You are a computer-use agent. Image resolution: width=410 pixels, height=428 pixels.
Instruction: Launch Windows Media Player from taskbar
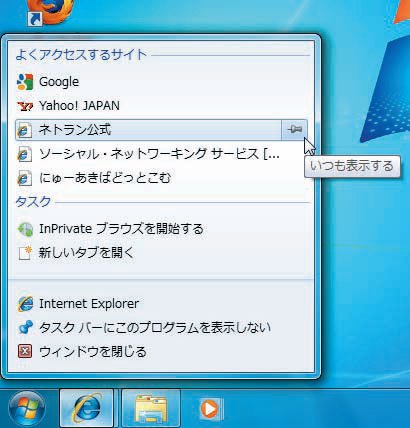point(210,409)
